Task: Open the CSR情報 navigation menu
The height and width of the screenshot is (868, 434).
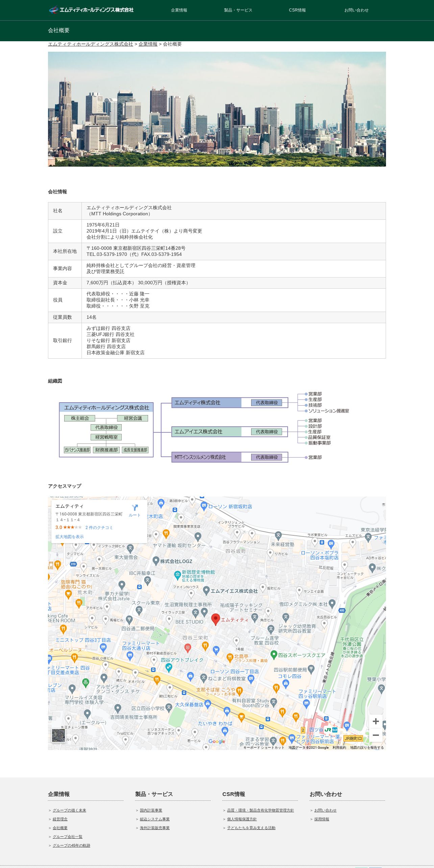Action: [x=297, y=10]
